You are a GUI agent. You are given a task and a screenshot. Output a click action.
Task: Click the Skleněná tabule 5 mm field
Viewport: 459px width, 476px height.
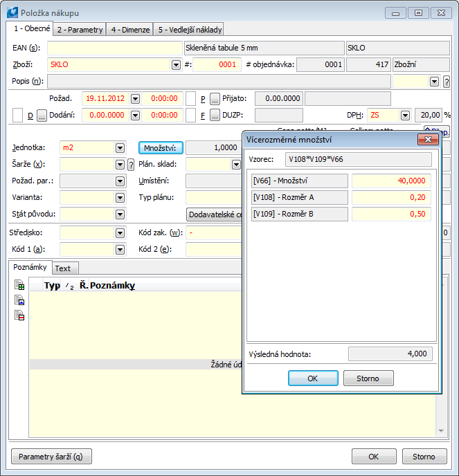[264, 48]
